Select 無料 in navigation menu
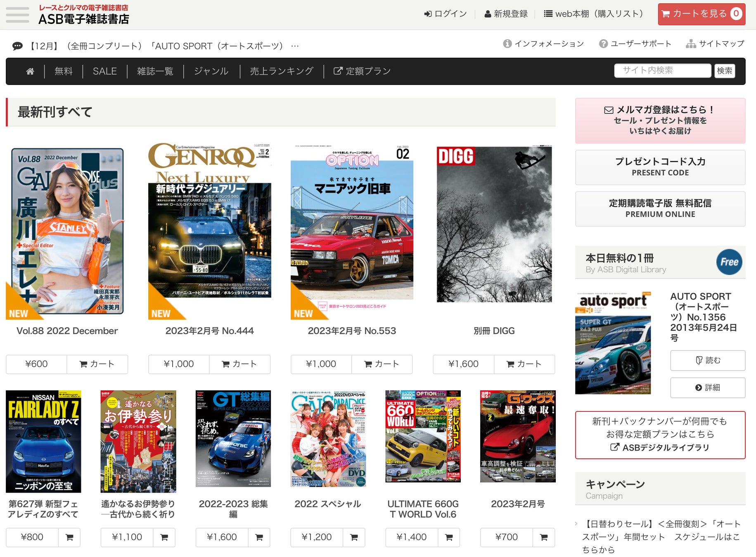The width and height of the screenshot is (756, 557). point(64,71)
